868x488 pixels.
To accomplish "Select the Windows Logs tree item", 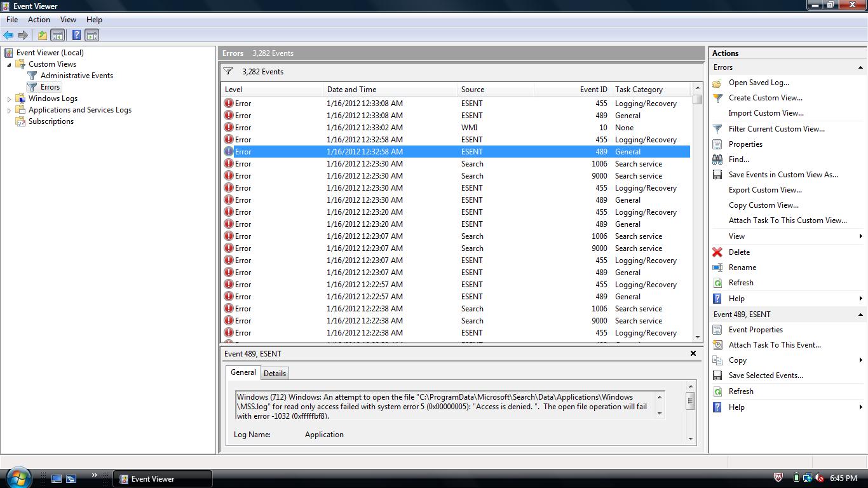I will coord(53,98).
